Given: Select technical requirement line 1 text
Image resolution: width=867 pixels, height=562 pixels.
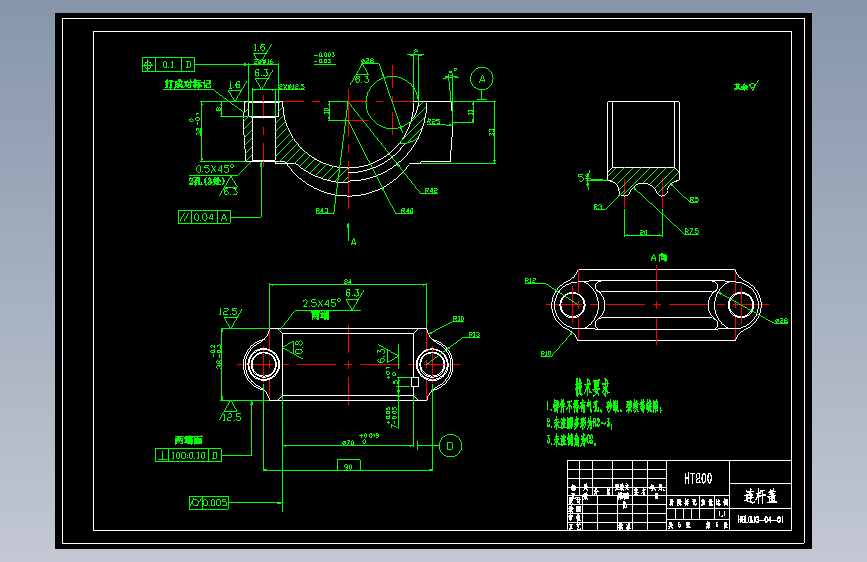Looking at the screenshot, I should (604, 407).
